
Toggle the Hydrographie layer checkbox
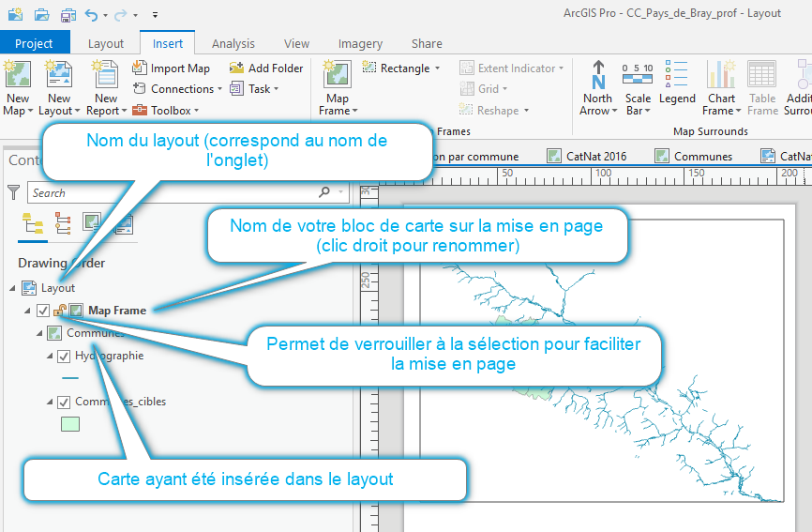64,357
